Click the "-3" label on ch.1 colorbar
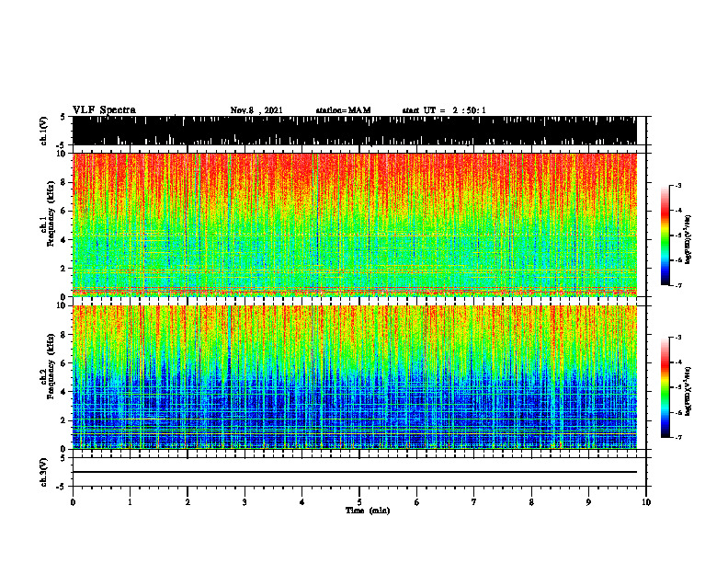Screen dimensions: 728x563 [x=678, y=185]
